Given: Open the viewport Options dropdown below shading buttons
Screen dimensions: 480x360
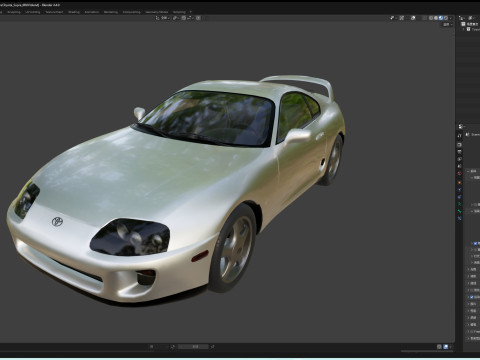Looking at the screenshot, I should pyautogui.click(x=447, y=25).
